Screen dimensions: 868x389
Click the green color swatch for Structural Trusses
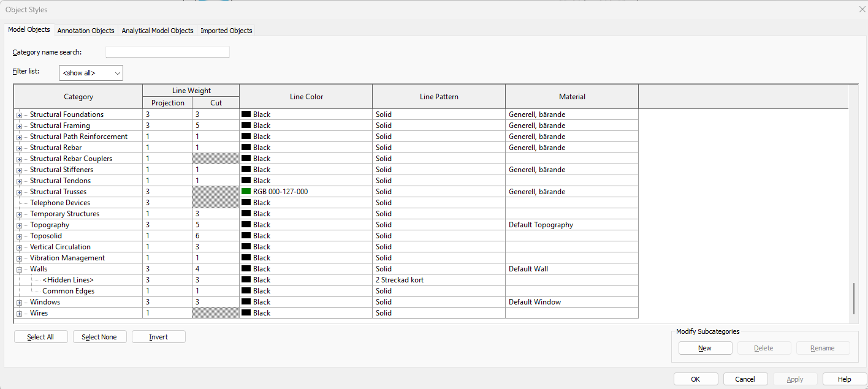coord(245,192)
